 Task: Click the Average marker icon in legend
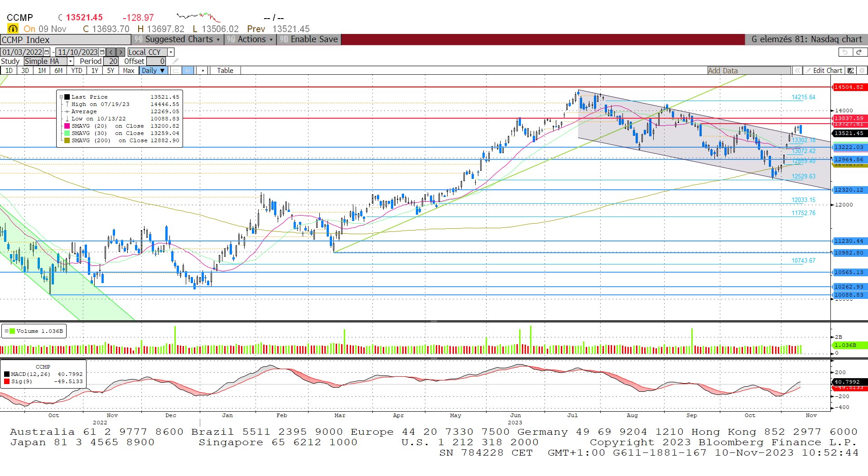[x=67, y=111]
